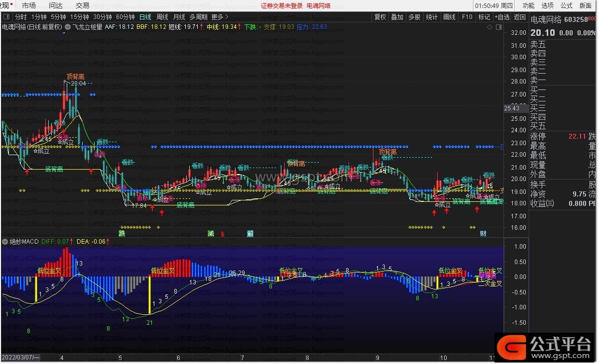Toggle the left sidebar panel icon

click(x=6, y=17)
